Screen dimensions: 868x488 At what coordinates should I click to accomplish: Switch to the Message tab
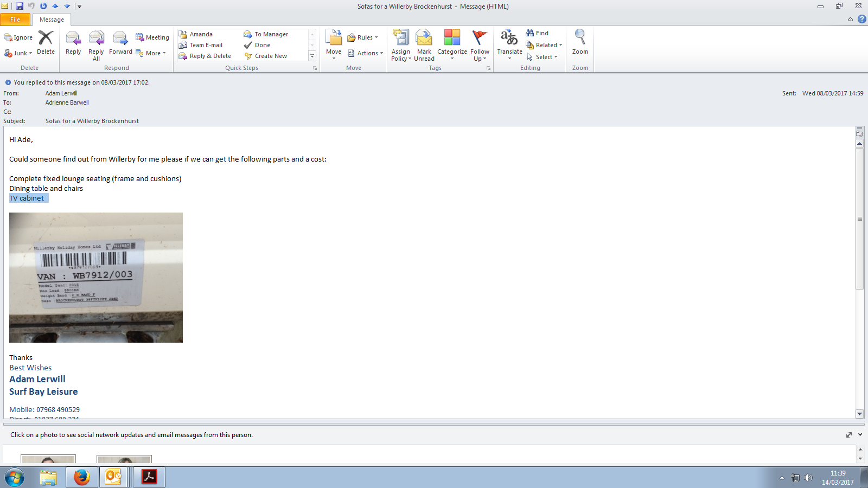52,20
